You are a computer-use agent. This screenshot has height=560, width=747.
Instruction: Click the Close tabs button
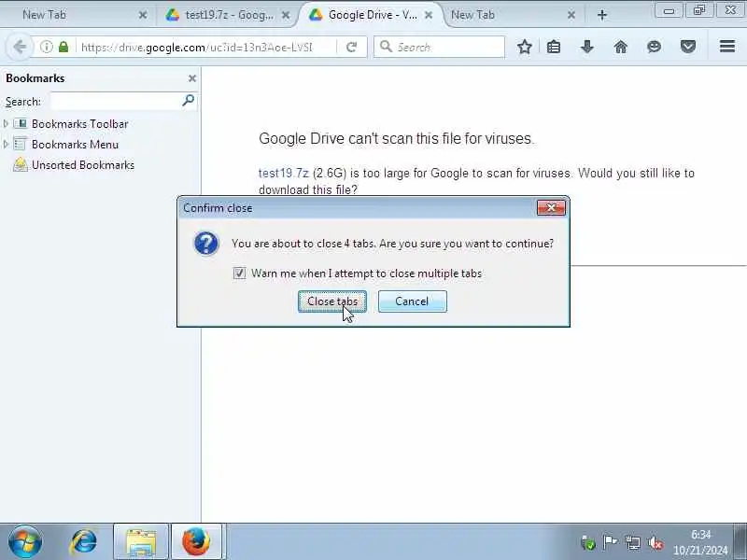[x=332, y=301]
